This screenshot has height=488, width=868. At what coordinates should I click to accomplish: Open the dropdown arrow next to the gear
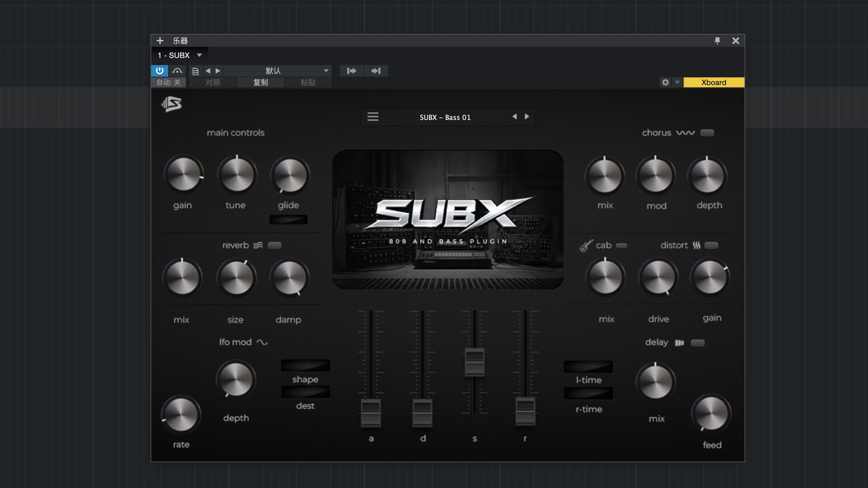677,83
